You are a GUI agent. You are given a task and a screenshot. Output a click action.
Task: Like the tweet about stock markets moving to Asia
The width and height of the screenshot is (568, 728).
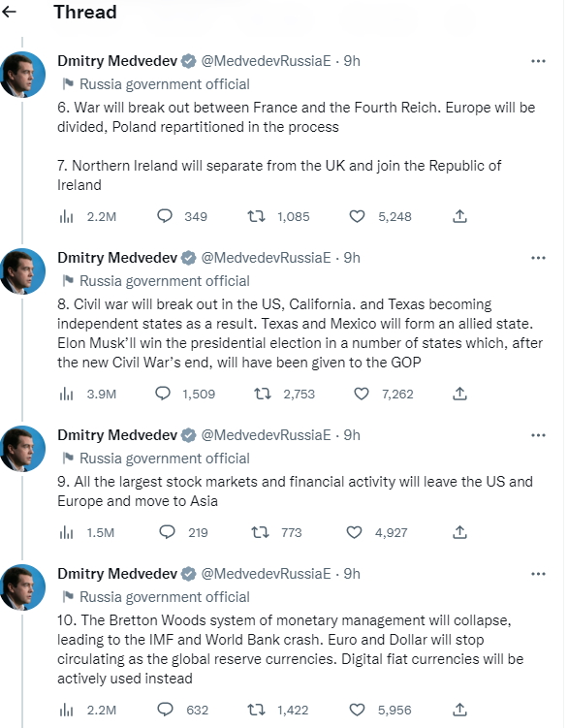point(355,532)
